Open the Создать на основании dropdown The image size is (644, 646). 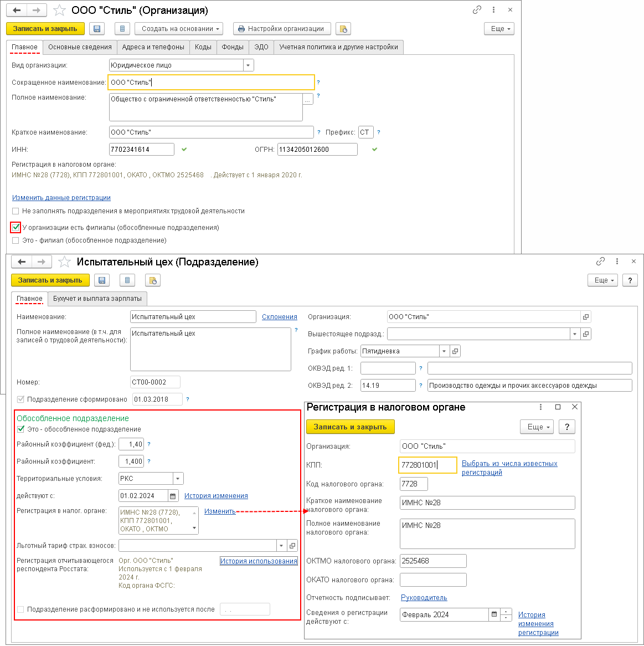coord(179,29)
